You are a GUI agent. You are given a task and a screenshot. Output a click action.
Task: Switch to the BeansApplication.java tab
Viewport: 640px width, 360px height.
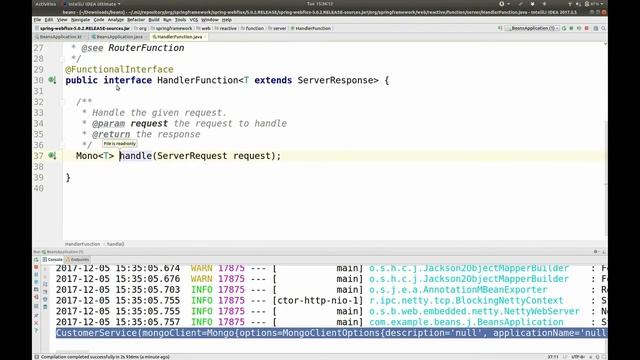coord(118,37)
